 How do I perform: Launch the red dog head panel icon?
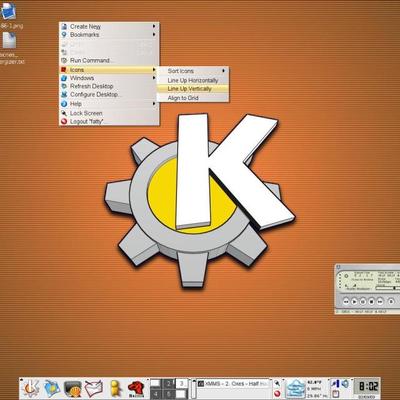pyautogui.click(x=137, y=389)
